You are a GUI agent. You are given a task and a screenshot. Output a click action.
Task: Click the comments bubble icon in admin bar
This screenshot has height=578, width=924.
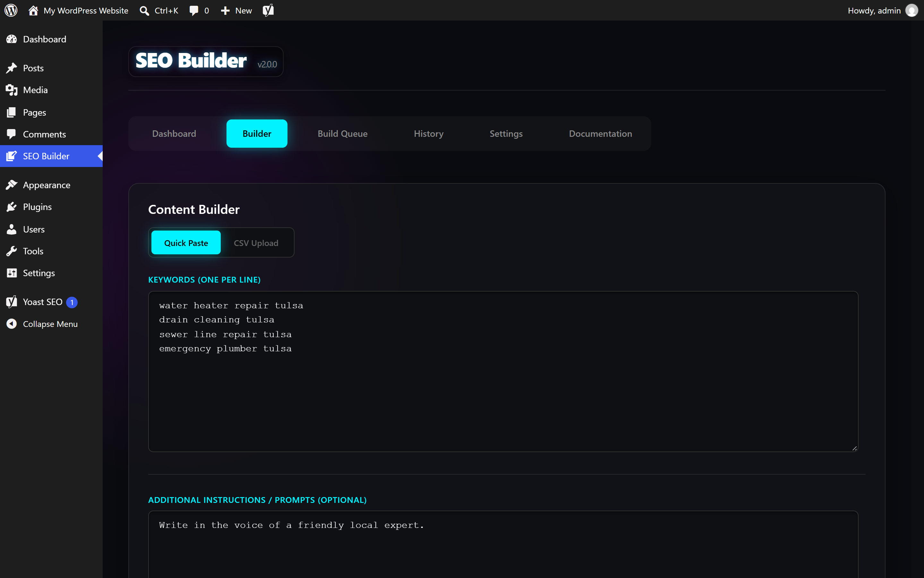coord(194,11)
